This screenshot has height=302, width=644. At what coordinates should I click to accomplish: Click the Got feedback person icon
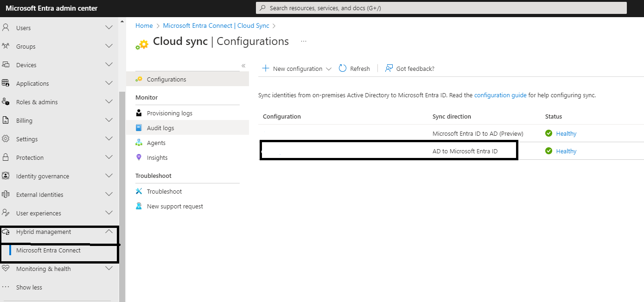point(389,69)
